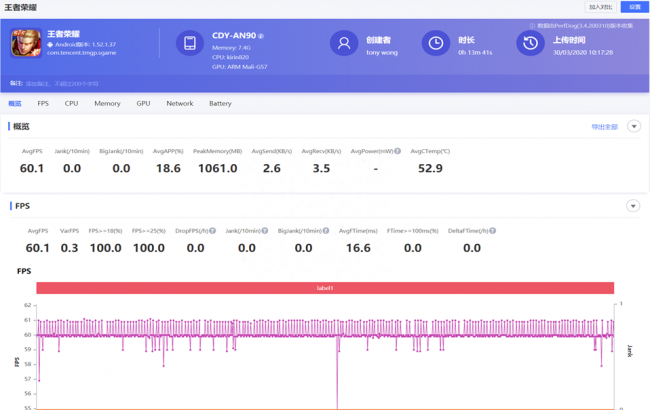This screenshot has height=410, width=650.
Task: Open the Network tab
Action: tap(180, 104)
